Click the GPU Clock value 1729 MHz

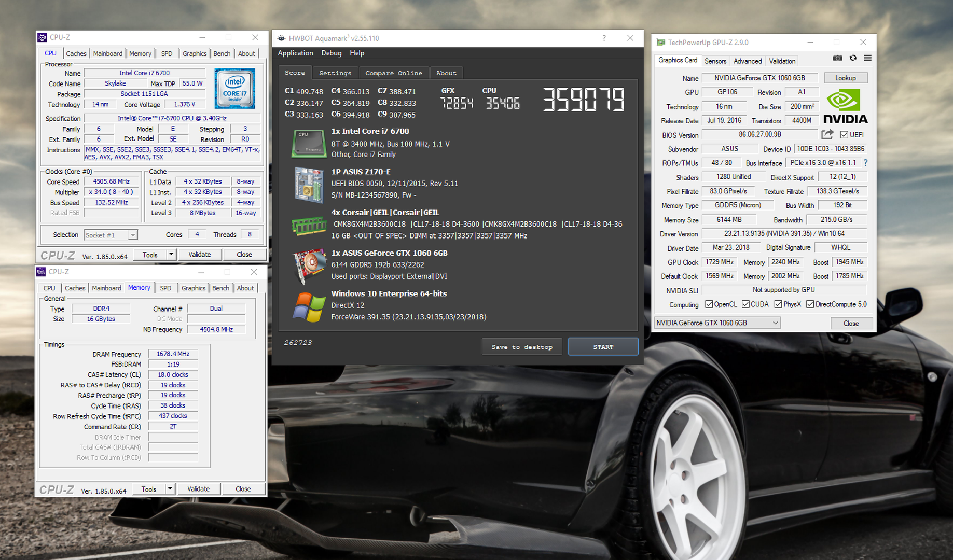[720, 262]
